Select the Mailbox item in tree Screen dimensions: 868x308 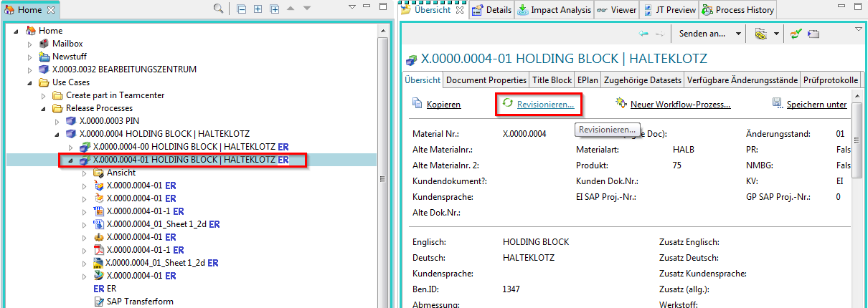point(67,44)
